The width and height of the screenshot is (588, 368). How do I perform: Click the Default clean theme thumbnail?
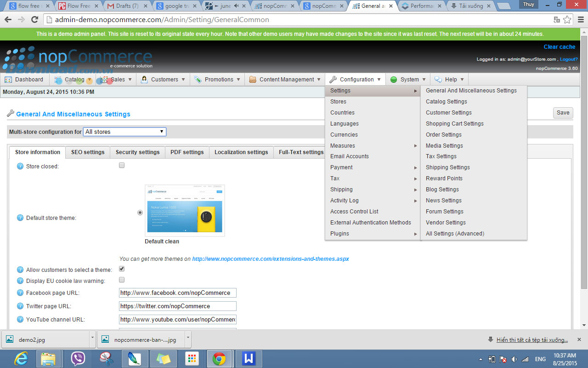(x=185, y=211)
